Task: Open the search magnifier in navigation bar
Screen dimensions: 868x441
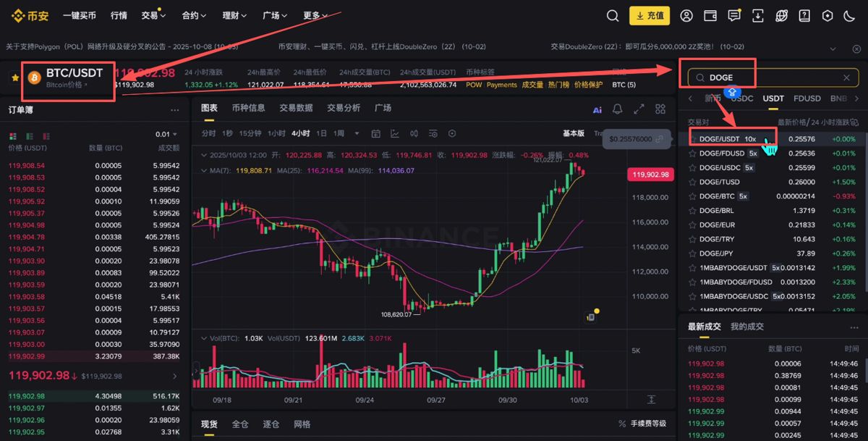Action: tap(613, 15)
